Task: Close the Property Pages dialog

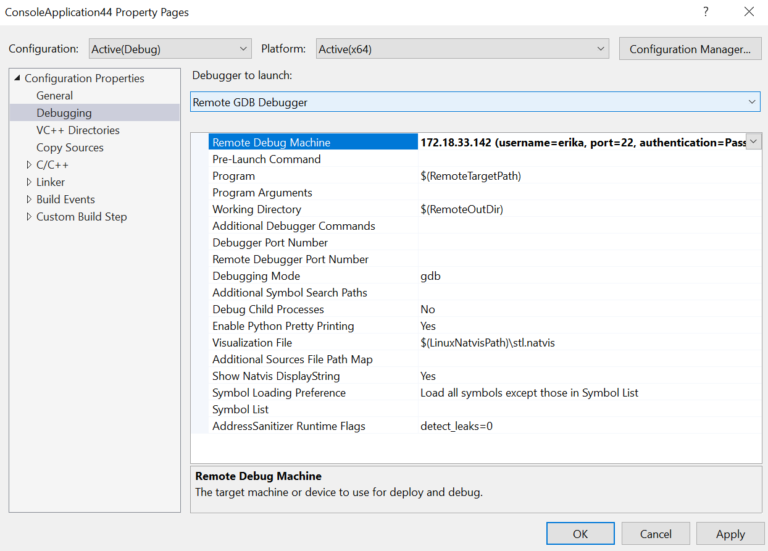Action: tap(748, 12)
